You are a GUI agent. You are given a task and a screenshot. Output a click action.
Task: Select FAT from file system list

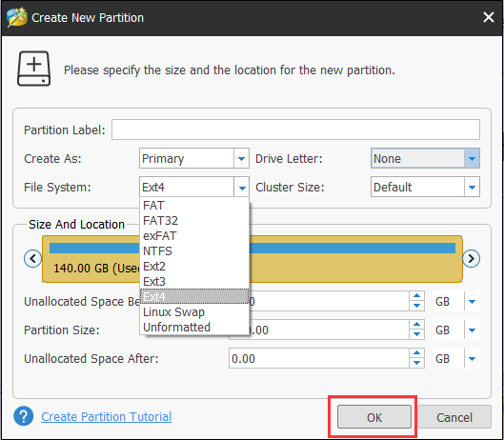pyautogui.click(x=194, y=205)
